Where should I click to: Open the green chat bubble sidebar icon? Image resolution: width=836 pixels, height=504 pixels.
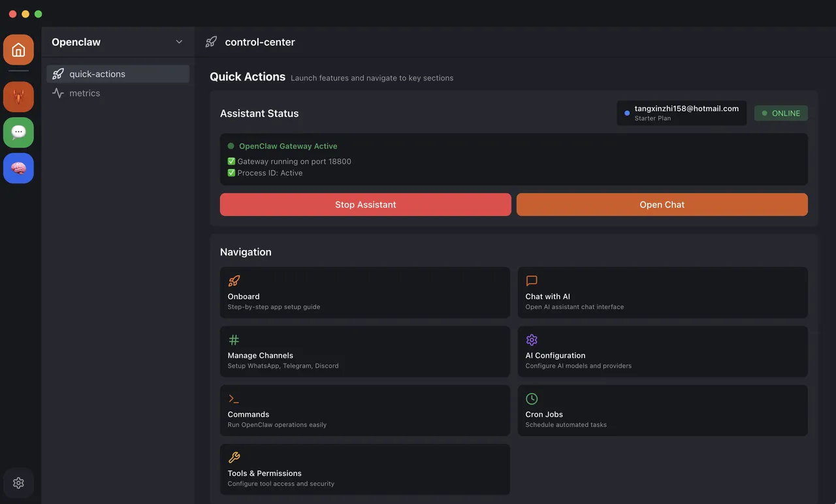tap(18, 133)
